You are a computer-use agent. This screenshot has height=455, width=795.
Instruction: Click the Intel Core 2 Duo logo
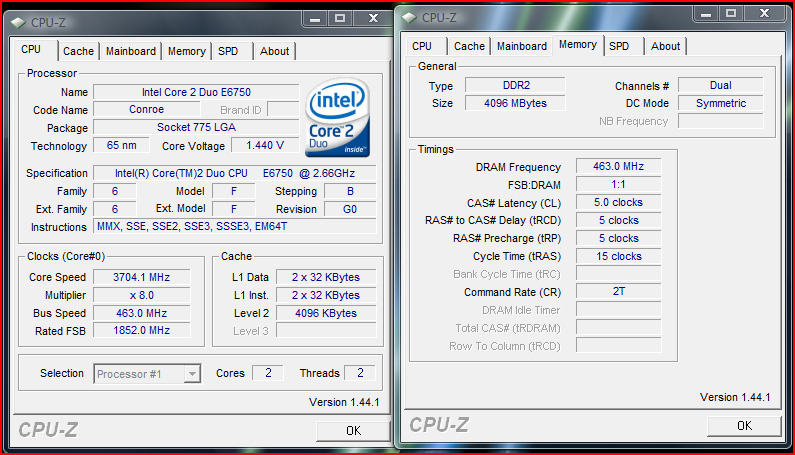pyautogui.click(x=337, y=118)
